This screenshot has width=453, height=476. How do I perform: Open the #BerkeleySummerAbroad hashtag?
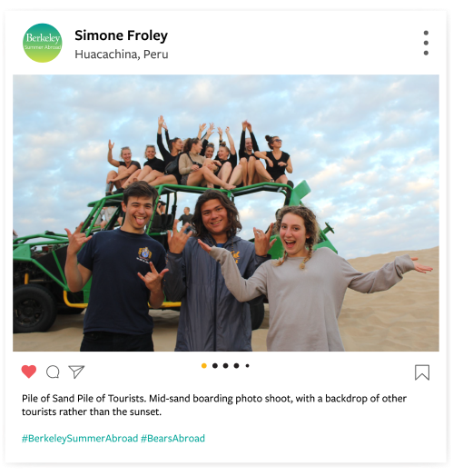[80, 439]
